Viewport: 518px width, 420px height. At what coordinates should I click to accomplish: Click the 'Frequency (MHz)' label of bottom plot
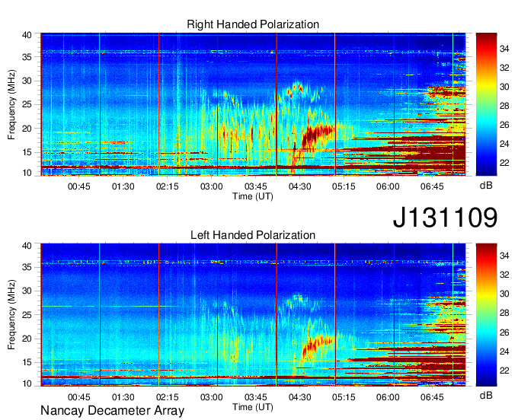tap(11, 315)
